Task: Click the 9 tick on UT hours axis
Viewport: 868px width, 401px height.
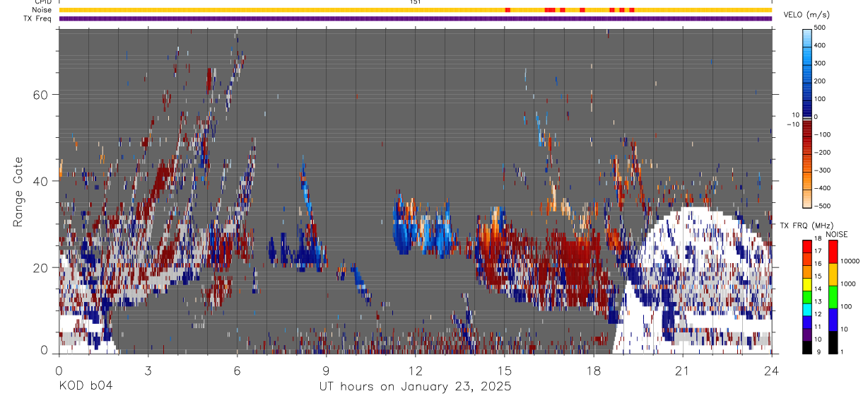Action: pyautogui.click(x=326, y=370)
